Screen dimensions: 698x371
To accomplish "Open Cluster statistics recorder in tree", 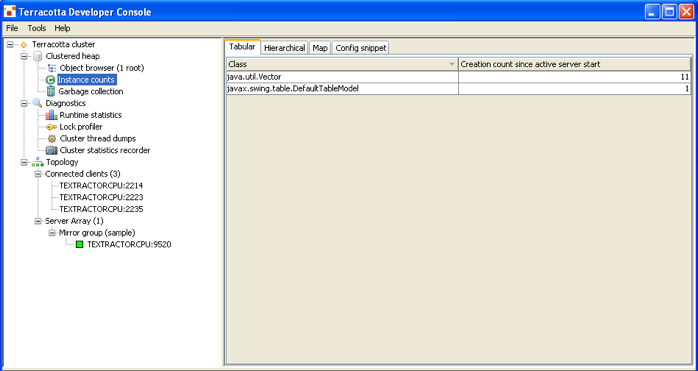I will (x=105, y=151).
